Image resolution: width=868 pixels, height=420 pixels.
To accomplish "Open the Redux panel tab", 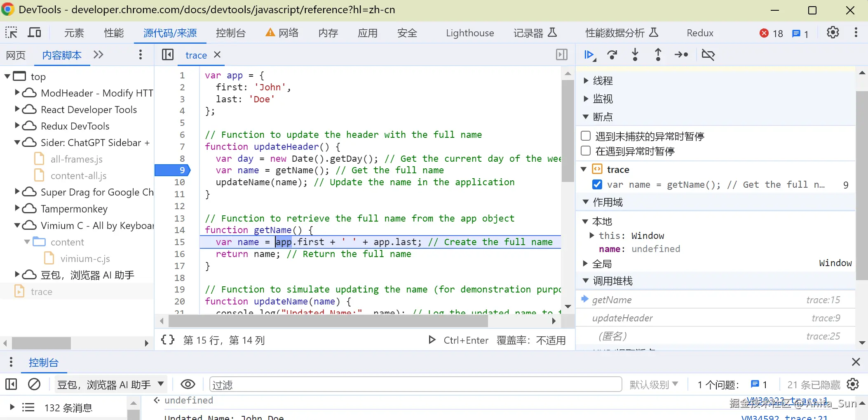I will [700, 33].
